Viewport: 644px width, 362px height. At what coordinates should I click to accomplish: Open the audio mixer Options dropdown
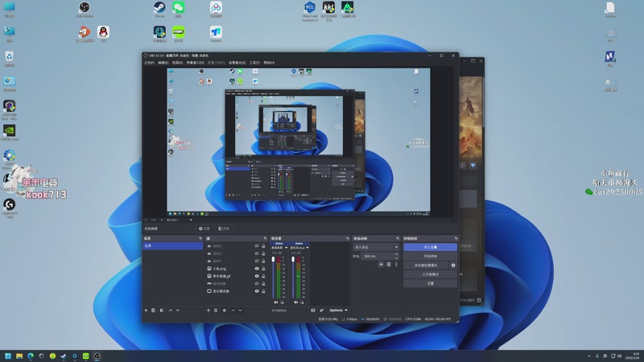[x=338, y=310]
